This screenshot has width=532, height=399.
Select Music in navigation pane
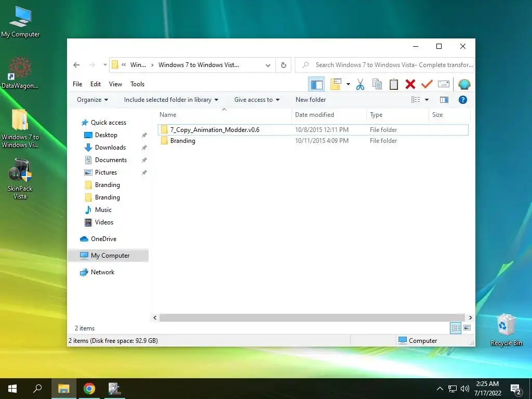[103, 210]
